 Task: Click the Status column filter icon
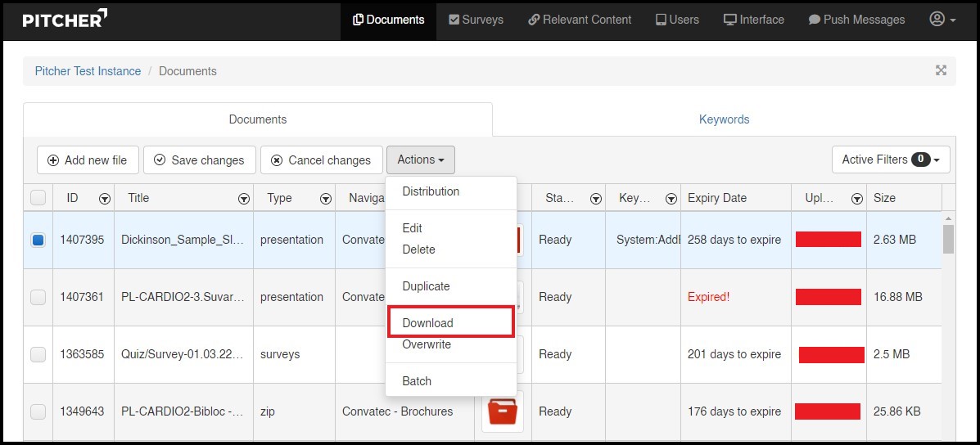coord(596,199)
